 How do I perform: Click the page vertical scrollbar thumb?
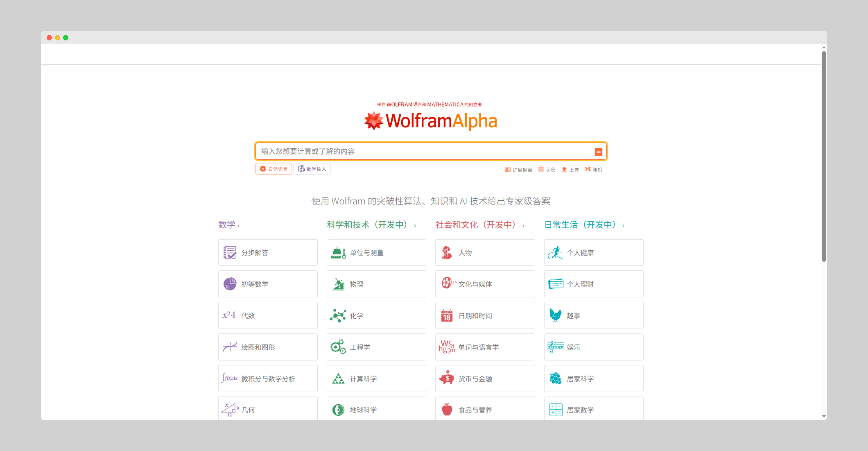tap(824, 156)
